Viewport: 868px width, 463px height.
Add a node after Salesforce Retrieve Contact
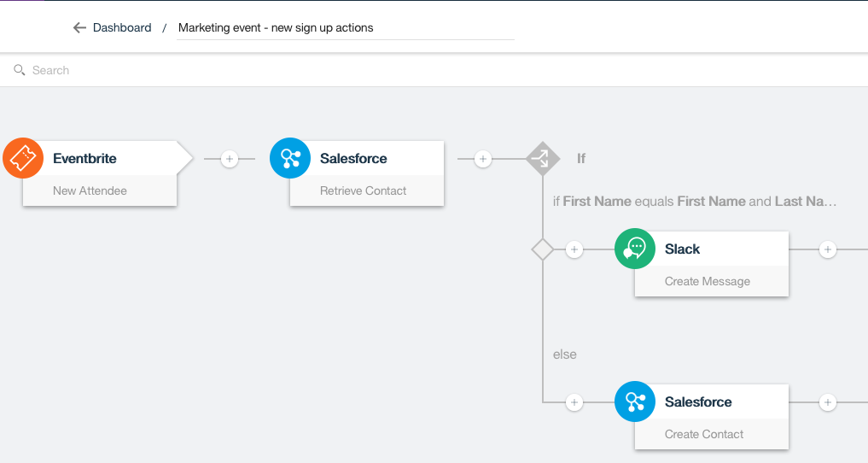(483, 158)
